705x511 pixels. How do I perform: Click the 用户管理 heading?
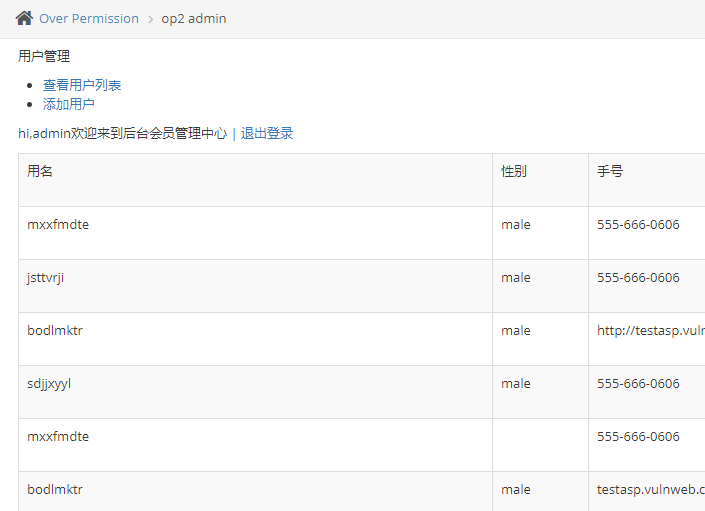click(x=44, y=56)
